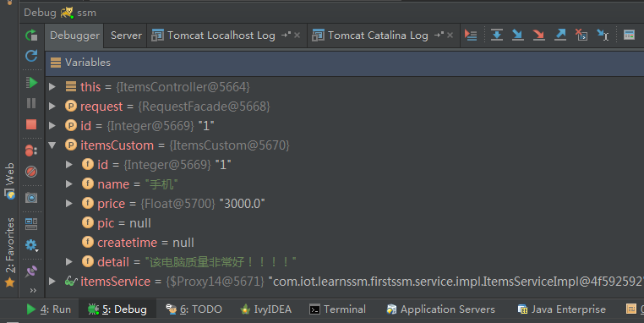Open Tomcat Localhost Log tab
This screenshot has width=644, height=323.
pos(221,36)
